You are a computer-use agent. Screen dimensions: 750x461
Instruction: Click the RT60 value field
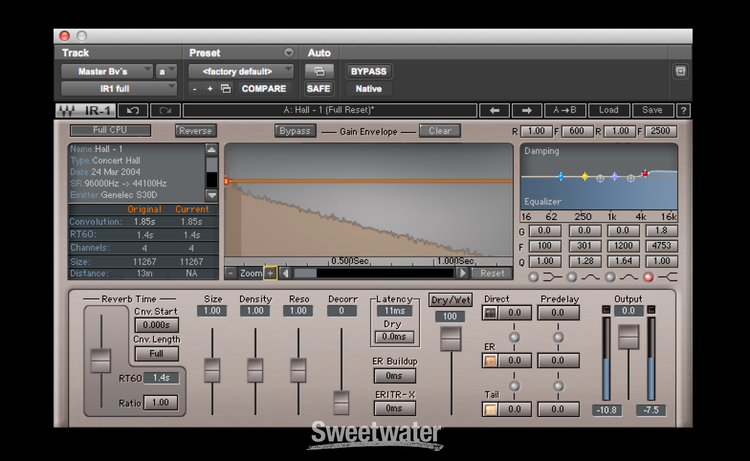click(161, 378)
